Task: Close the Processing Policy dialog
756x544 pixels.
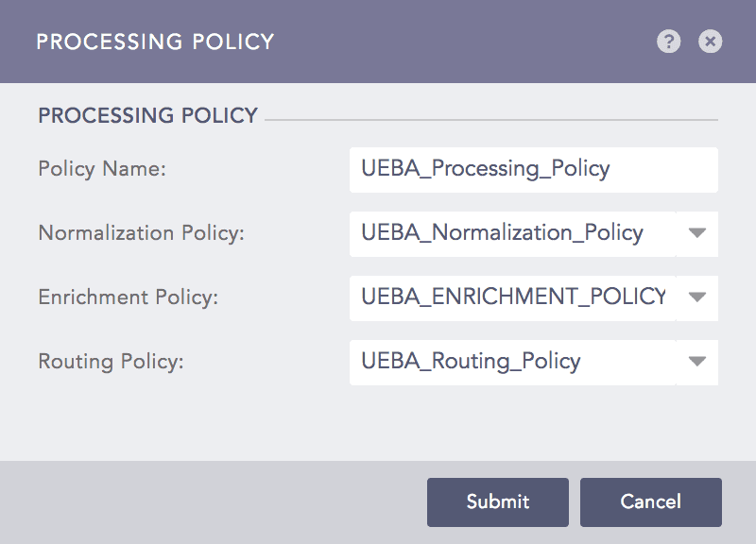Action: (x=710, y=42)
